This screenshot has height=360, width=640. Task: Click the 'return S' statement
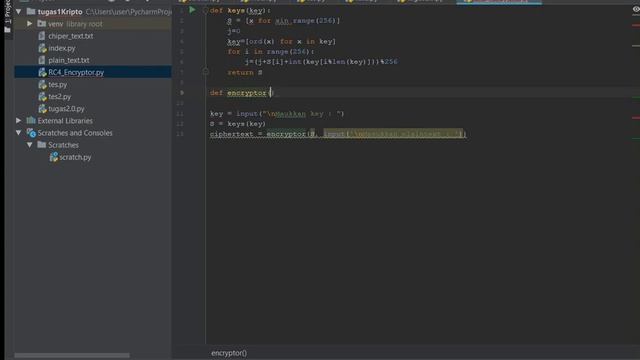point(245,72)
